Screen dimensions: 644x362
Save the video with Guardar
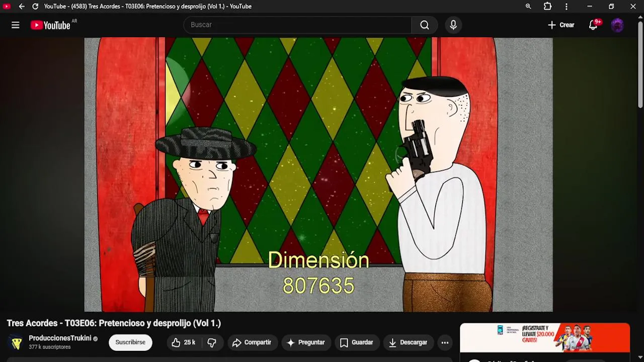(x=356, y=342)
